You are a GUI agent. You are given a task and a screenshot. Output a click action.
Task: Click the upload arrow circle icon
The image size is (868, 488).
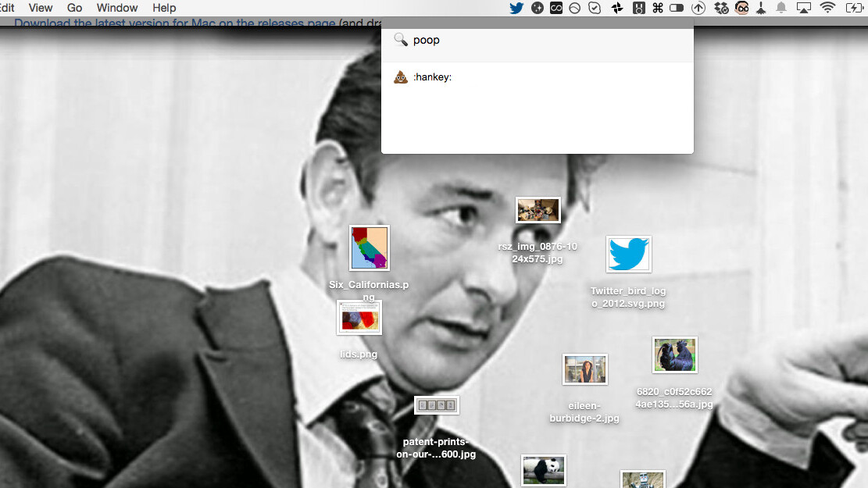point(699,8)
